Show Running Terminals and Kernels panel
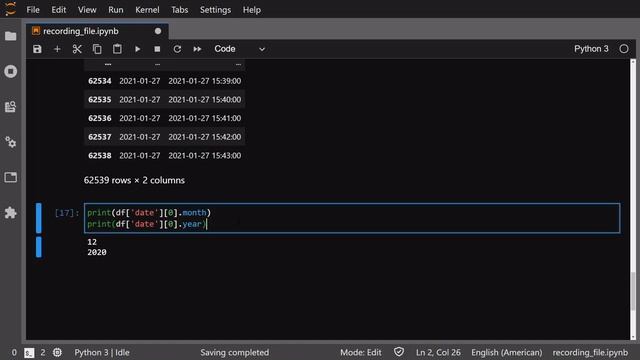Image resolution: width=640 pixels, height=360 pixels. [11, 71]
